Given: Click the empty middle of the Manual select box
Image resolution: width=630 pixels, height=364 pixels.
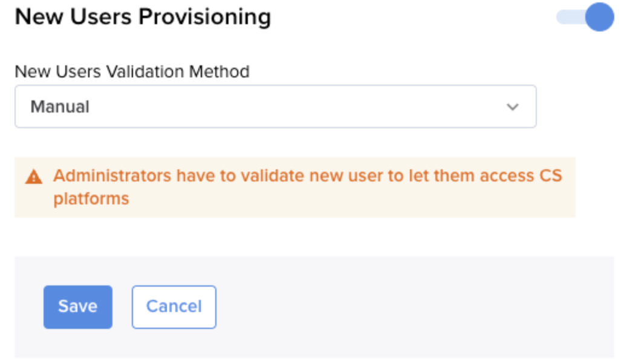Looking at the screenshot, I should click(297, 106).
